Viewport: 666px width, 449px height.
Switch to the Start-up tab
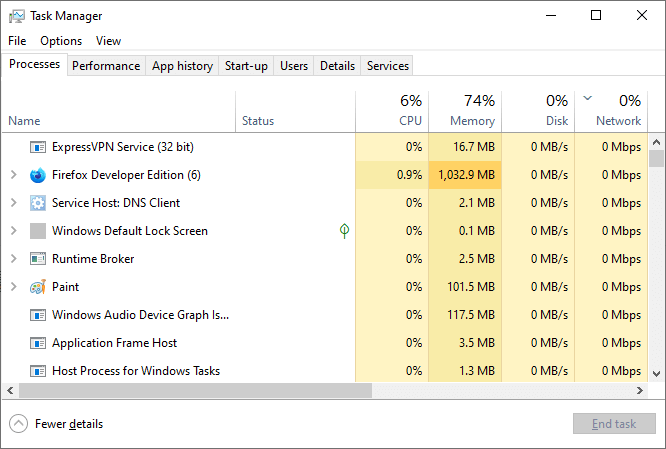click(x=246, y=66)
